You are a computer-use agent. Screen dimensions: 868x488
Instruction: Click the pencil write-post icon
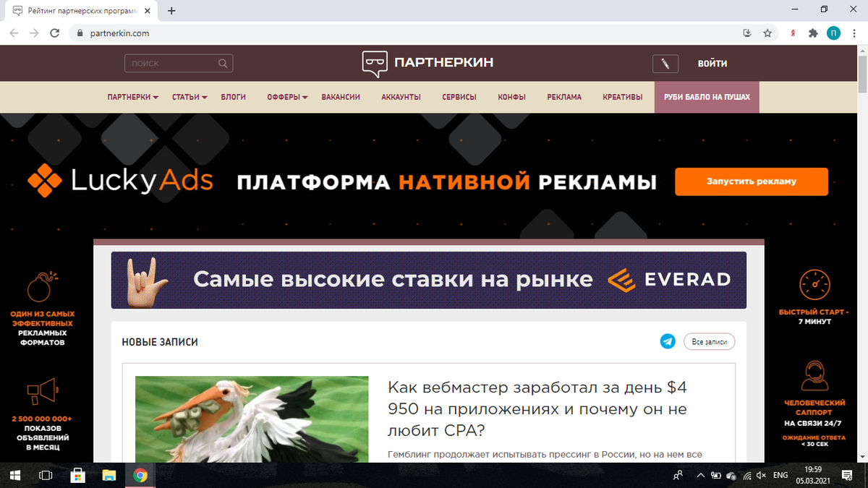click(x=665, y=64)
